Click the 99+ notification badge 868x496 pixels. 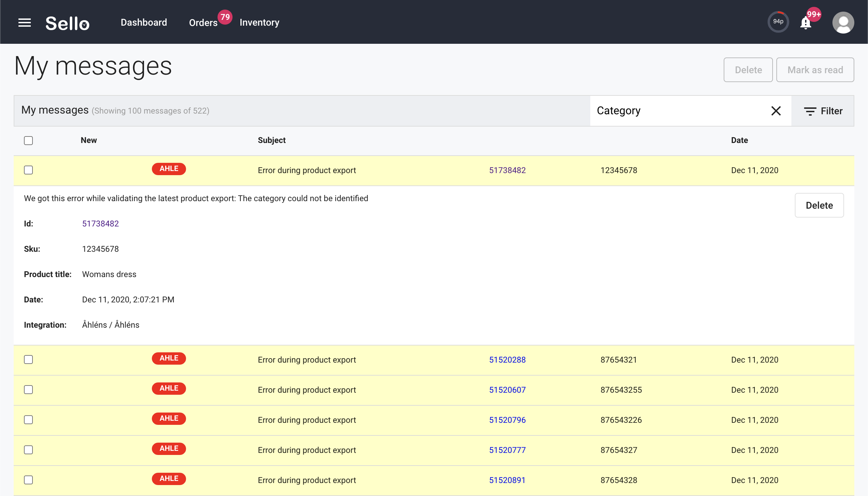pyautogui.click(x=814, y=14)
